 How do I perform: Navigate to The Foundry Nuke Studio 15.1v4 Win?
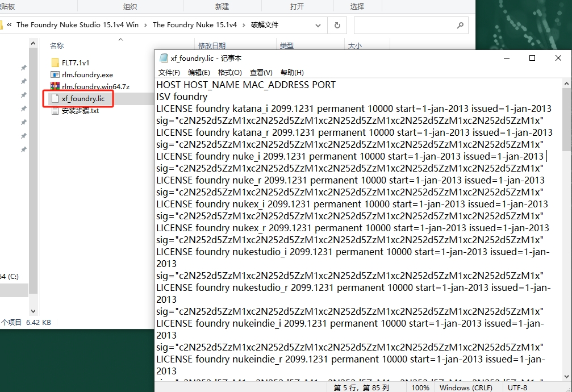77,25
